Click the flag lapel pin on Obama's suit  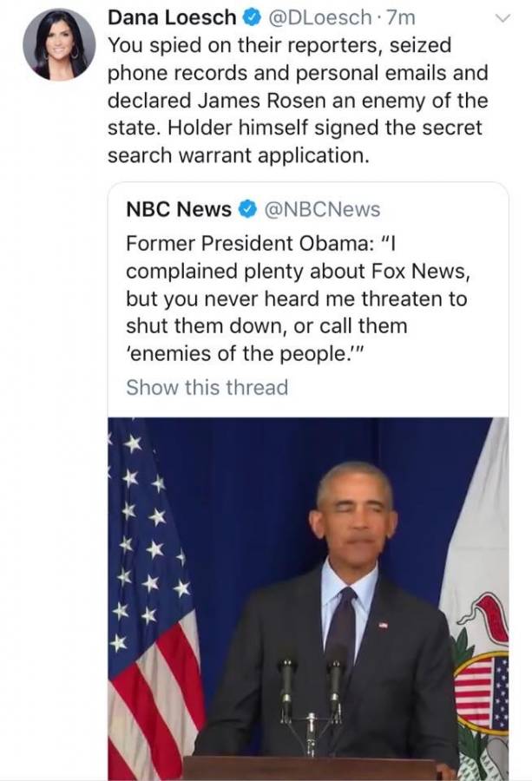pos(383,625)
